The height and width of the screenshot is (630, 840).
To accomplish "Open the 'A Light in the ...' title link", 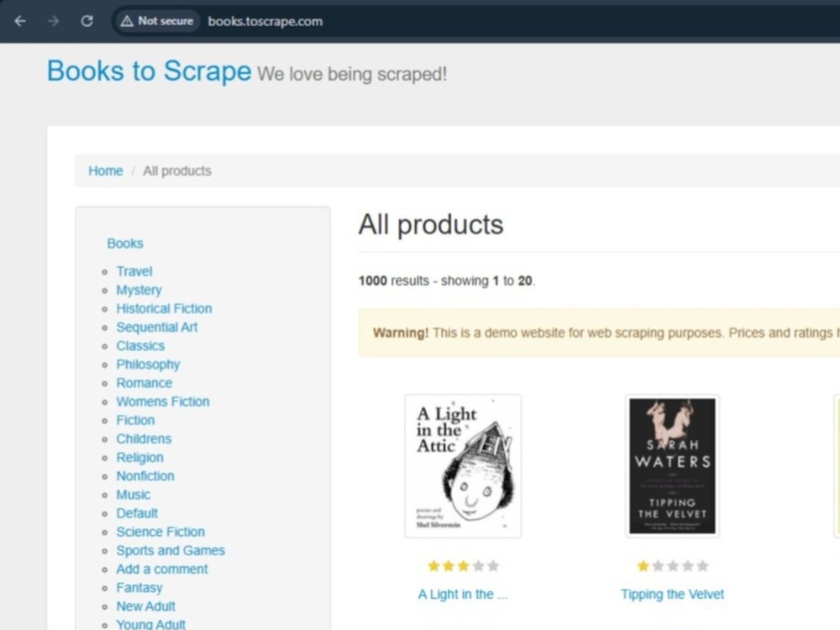I will tap(462, 594).
